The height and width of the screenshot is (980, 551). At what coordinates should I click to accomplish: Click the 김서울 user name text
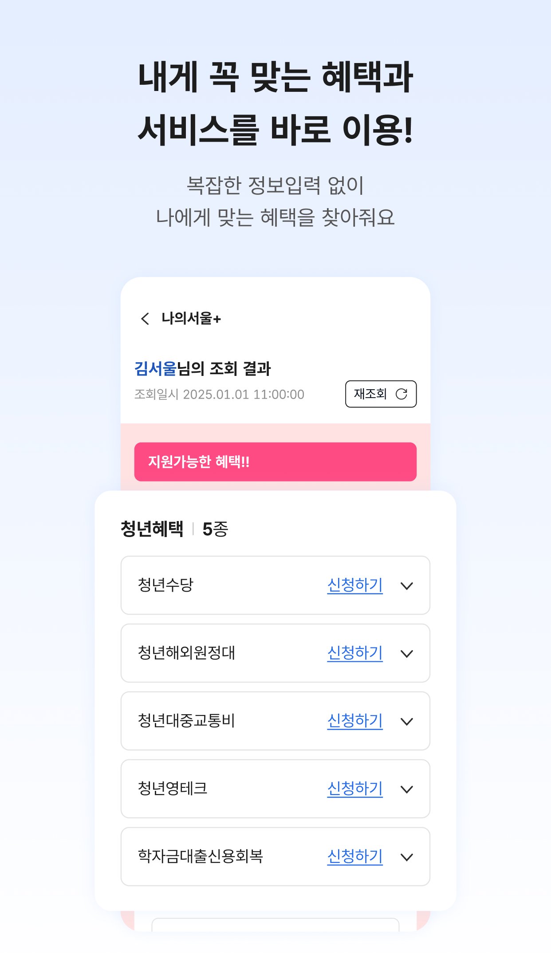point(155,369)
